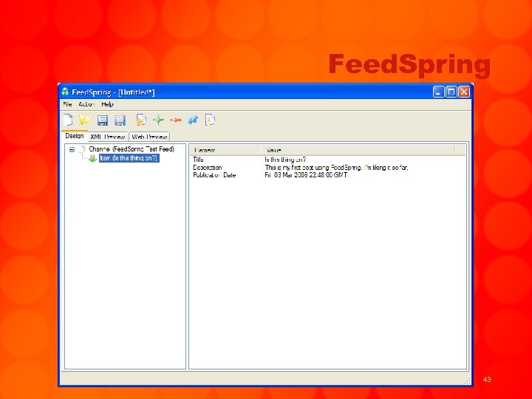Viewport: 532px width, 399px height.
Task: Click the Element column header
Action: coord(226,150)
